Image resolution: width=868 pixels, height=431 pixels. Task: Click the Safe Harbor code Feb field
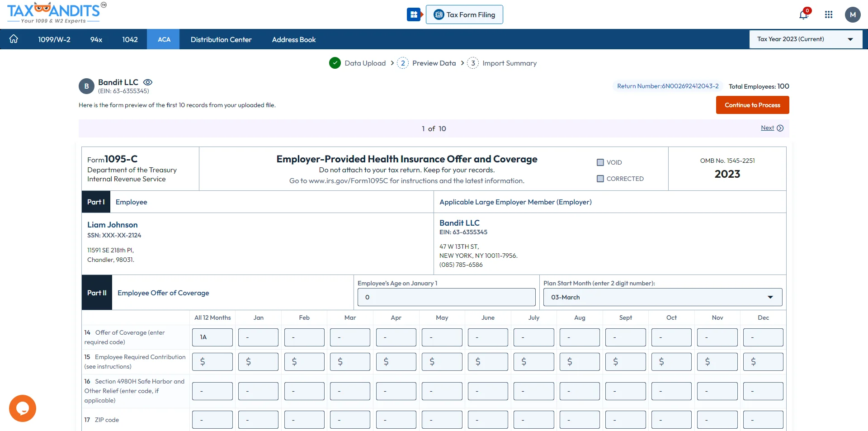tap(304, 391)
